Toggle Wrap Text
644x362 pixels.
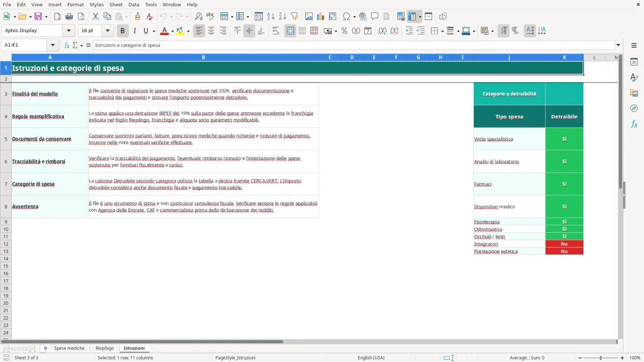coord(276,31)
